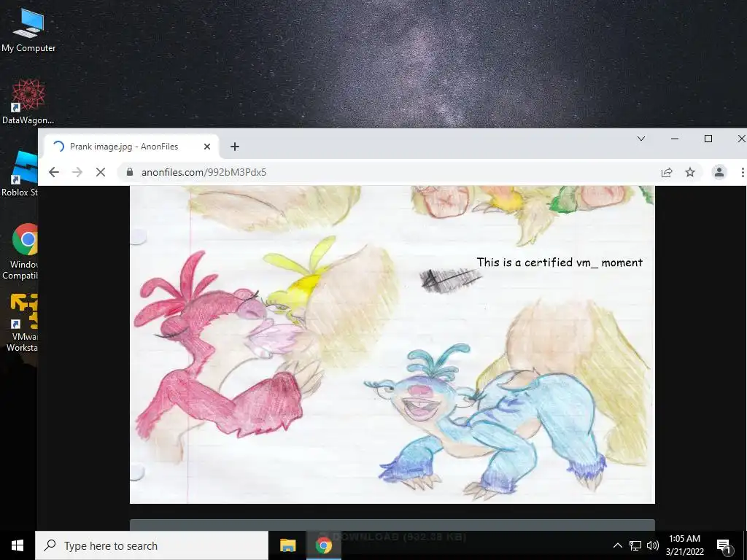747x560 pixels.
Task: Go forward in browser history
Action: point(77,172)
